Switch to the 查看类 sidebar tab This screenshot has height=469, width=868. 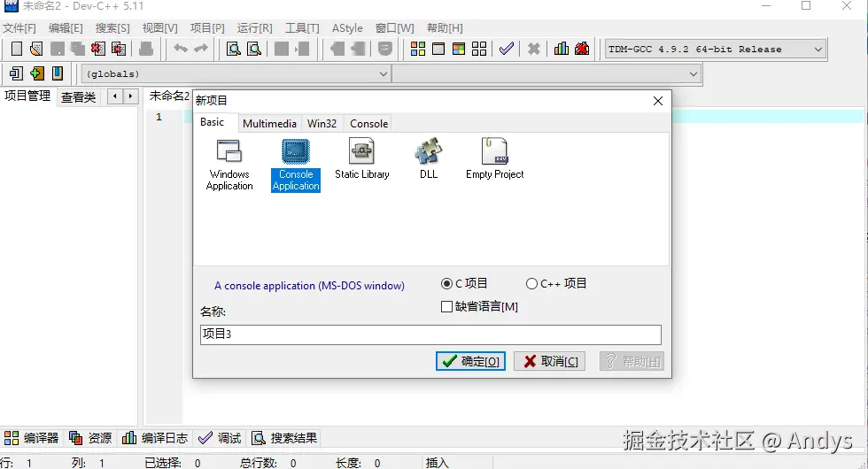point(78,97)
